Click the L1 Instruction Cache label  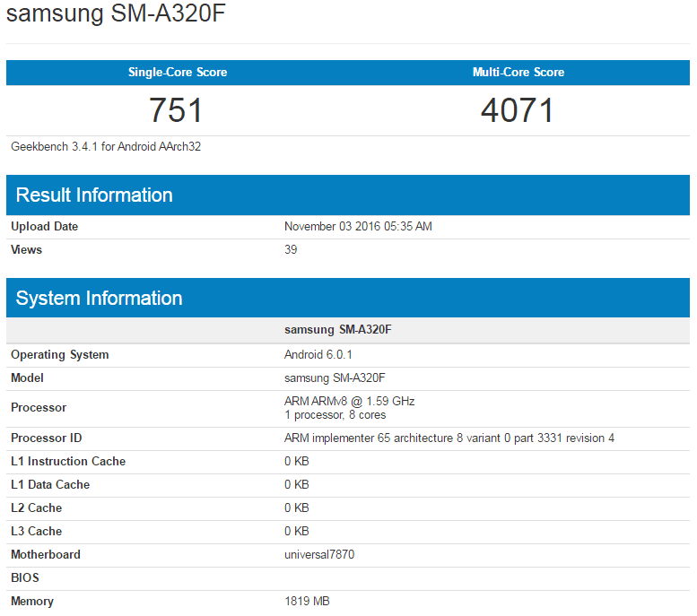pos(68,462)
